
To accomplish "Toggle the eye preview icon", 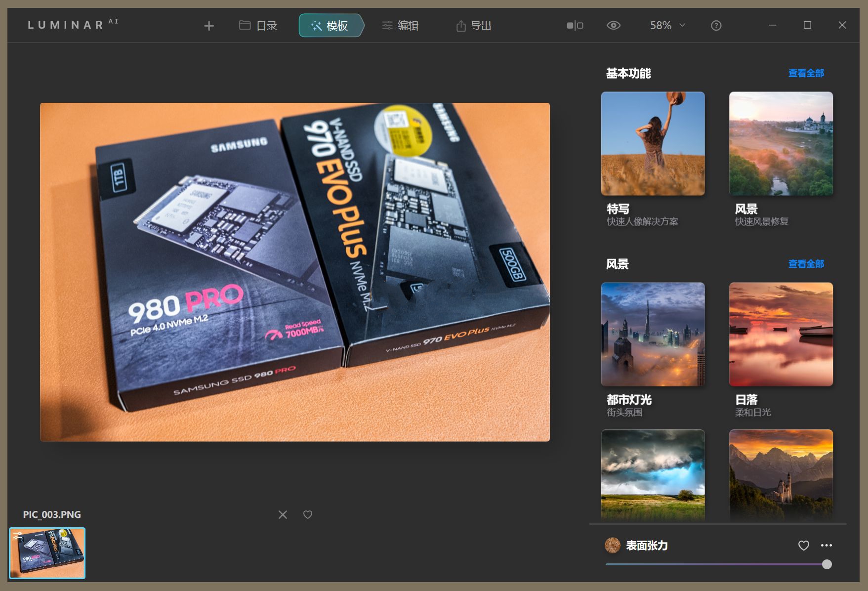I will 613,26.
